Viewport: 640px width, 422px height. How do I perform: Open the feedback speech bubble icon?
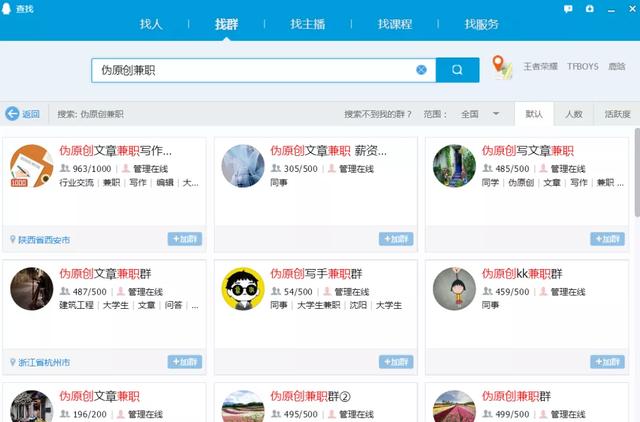(x=566, y=8)
